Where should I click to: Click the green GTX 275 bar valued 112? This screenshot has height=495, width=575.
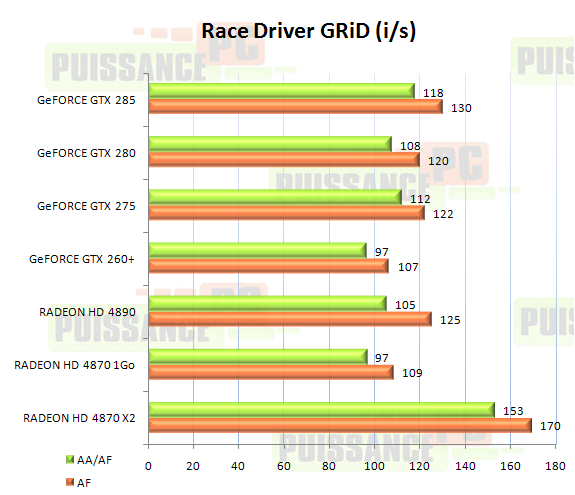(275, 197)
